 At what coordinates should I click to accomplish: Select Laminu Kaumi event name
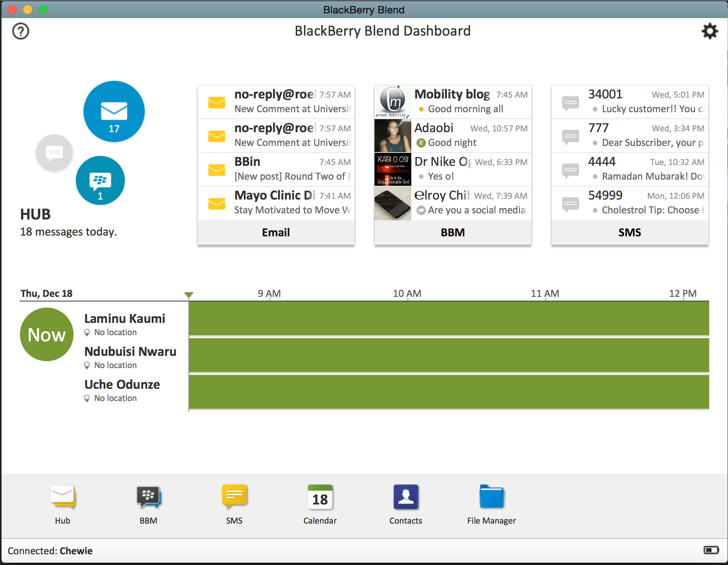(x=125, y=319)
